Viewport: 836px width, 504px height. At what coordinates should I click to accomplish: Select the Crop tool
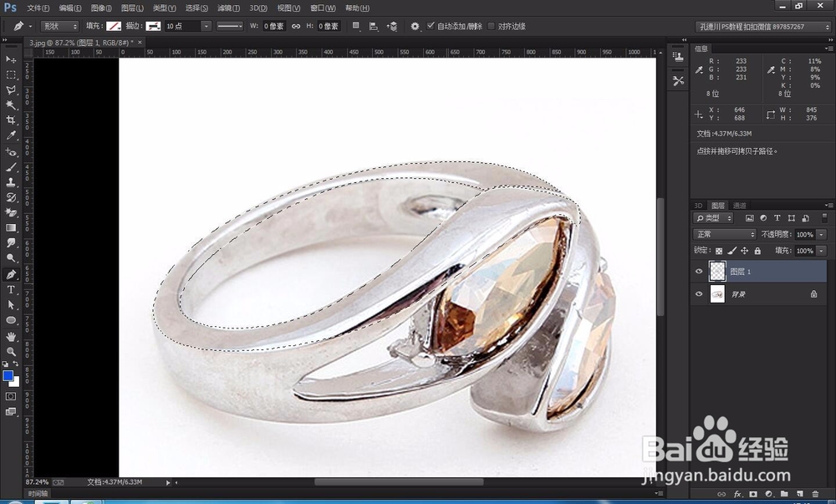[11, 120]
